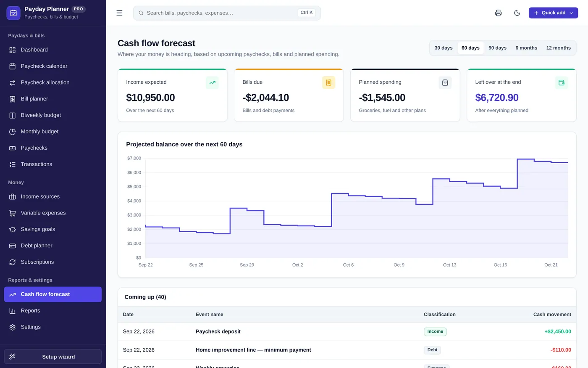Click the Coming up (40) heading
Screen dimensions: 588x368
145,297
